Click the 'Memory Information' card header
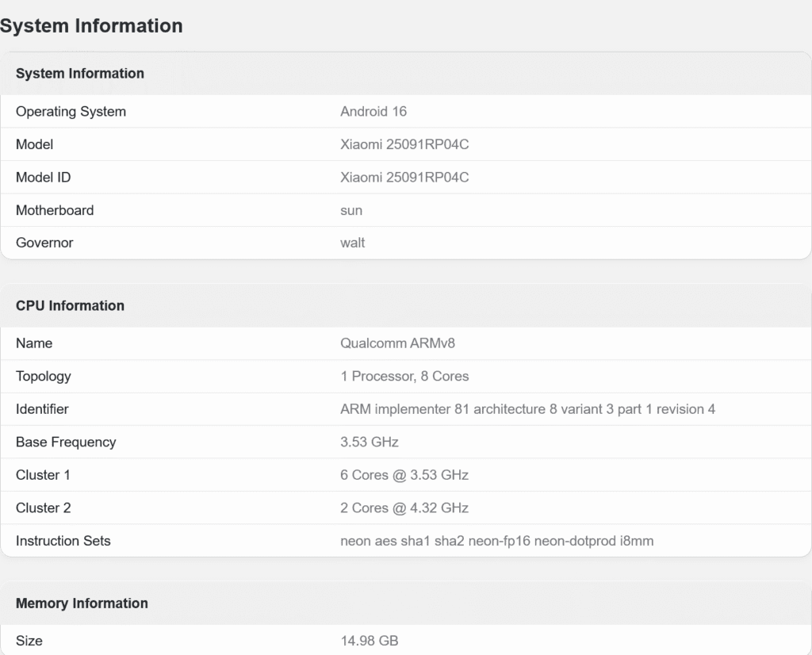 click(x=82, y=603)
